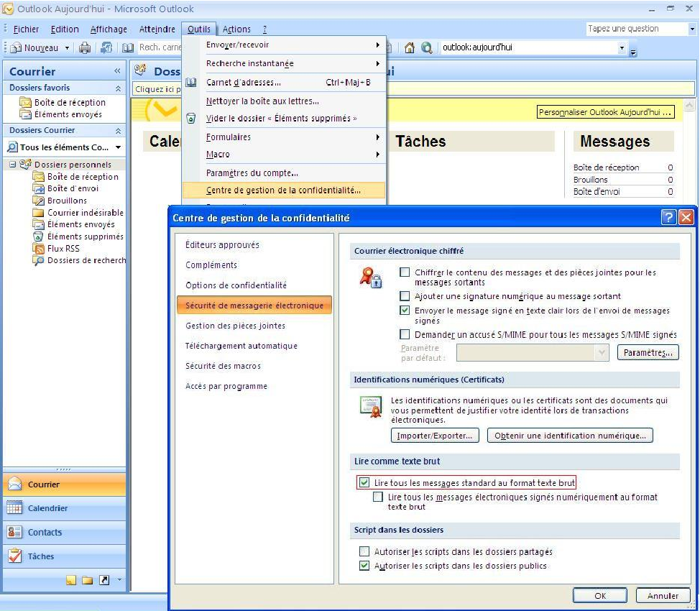Click the home icon in the web toolbar
The width and height of the screenshot is (700, 611).
pyautogui.click(x=410, y=47)
